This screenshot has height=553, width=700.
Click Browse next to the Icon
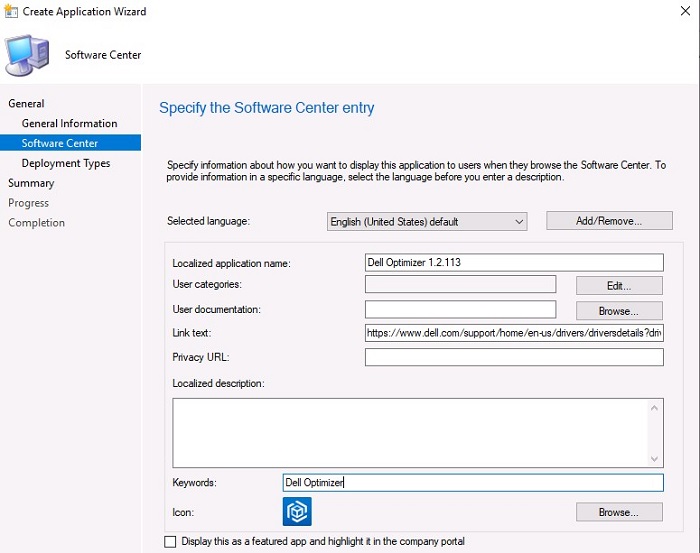619,512
